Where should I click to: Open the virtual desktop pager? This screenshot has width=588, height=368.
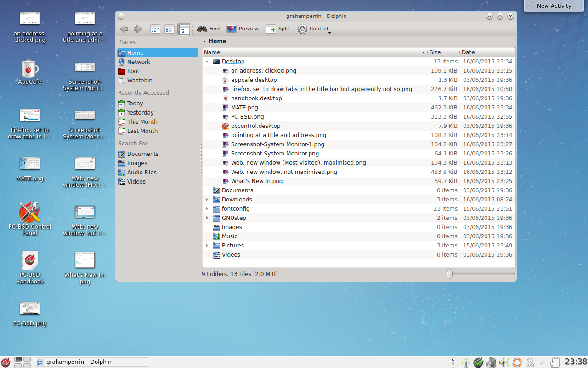[x=23, y=362]
